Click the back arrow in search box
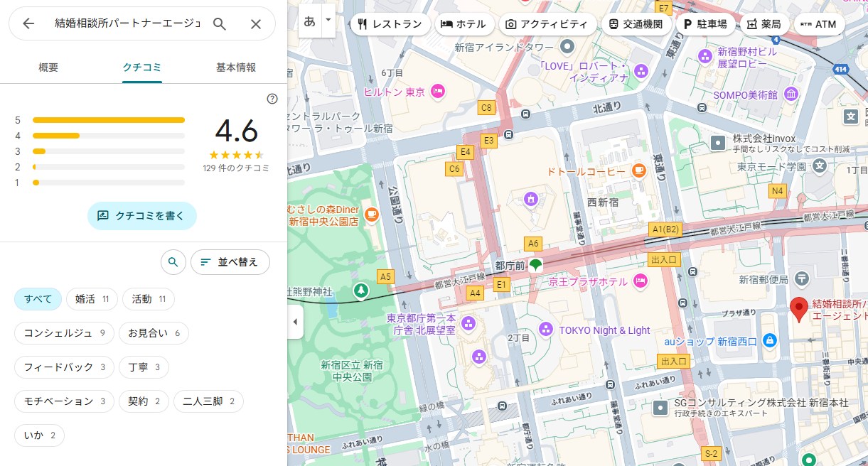Screen dimensions: 868x466 click(x=28, y=24)
